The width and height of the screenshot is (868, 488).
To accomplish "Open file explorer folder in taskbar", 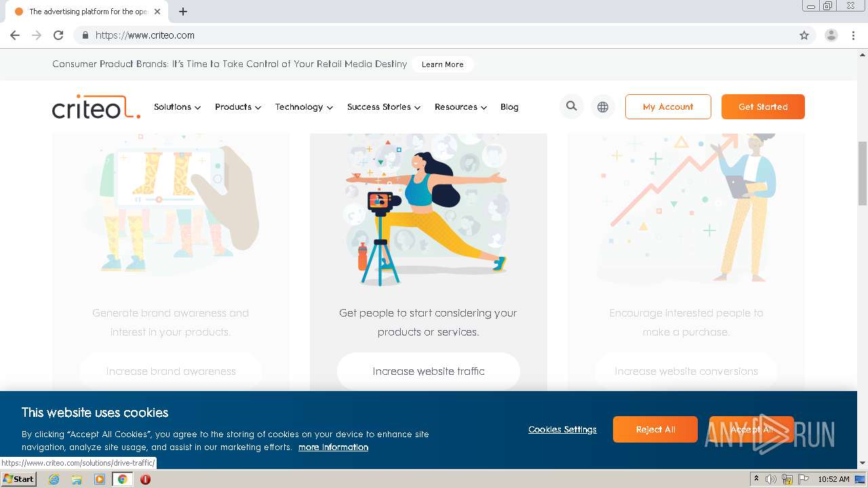I will [77, 479].
